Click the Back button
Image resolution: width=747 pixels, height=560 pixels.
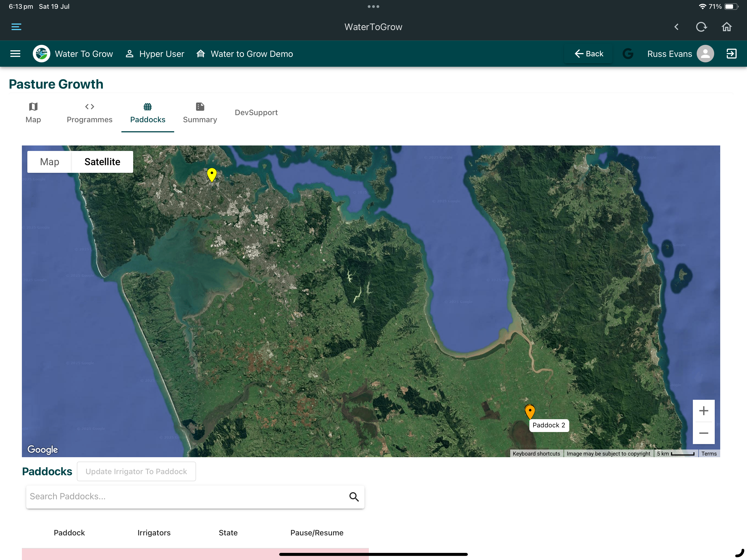(589, 54)
